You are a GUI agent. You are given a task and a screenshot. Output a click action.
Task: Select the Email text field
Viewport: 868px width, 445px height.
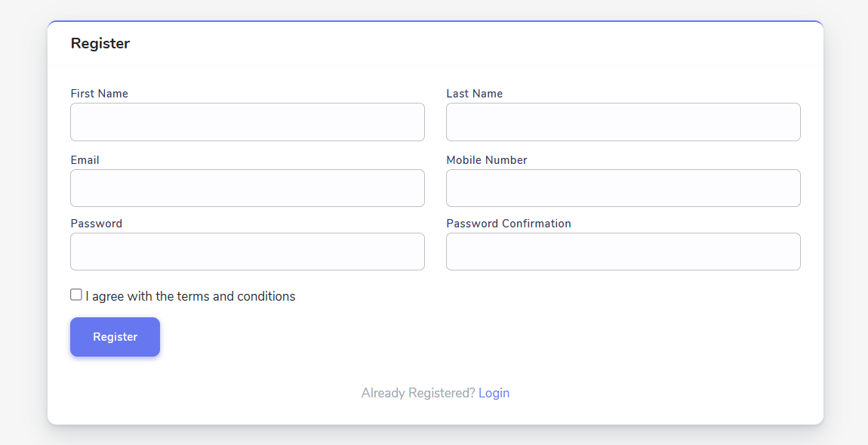[248, 188]
